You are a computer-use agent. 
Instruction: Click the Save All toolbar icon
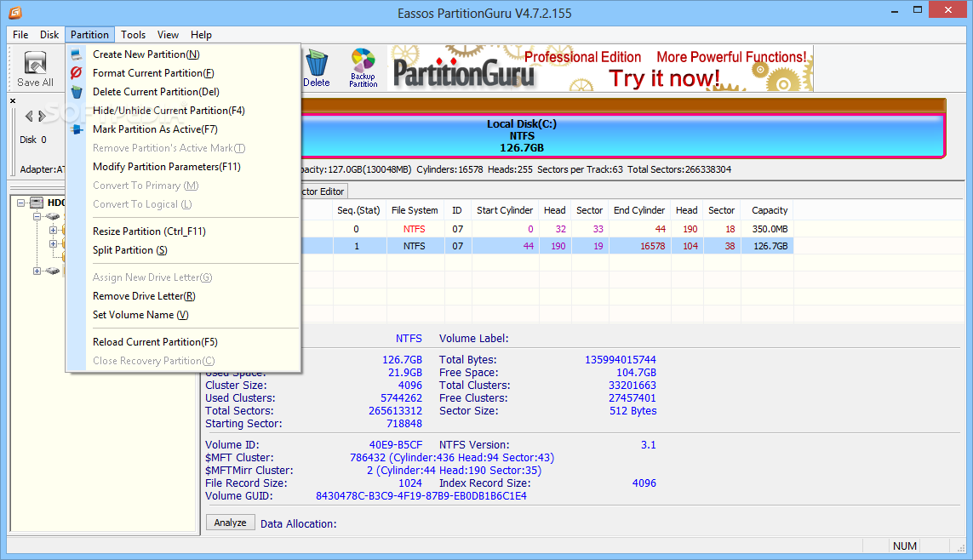point(36,69)
